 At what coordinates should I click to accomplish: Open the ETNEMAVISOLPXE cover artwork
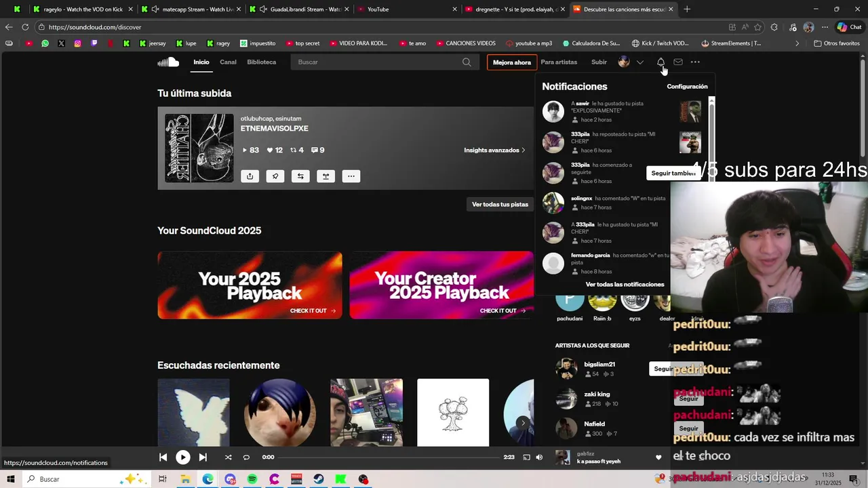pos(199,148)
